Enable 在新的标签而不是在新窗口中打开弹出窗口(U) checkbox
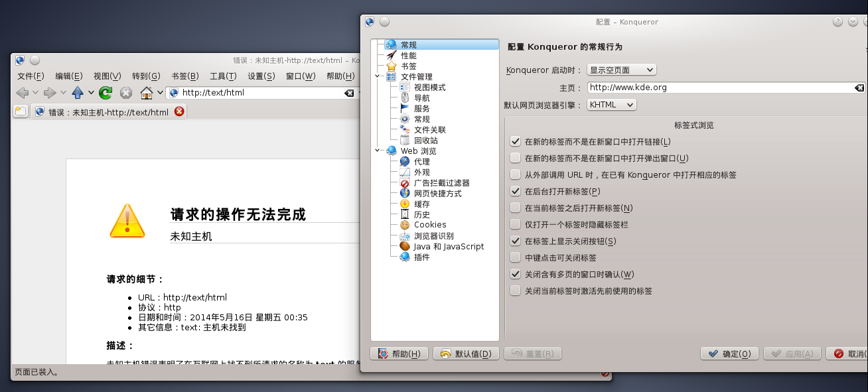The image size is (868, 392). pyautogui.click(x=515, y=159)
